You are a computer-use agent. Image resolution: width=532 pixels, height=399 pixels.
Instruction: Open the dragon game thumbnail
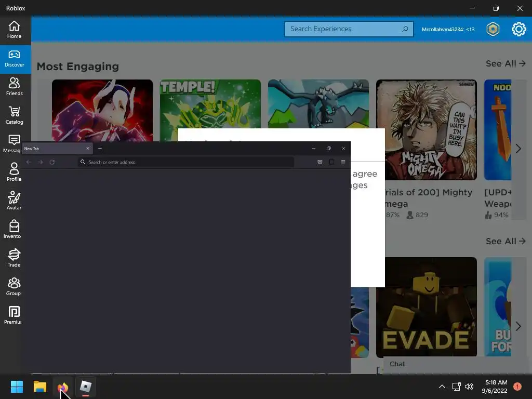coord(318,104)
